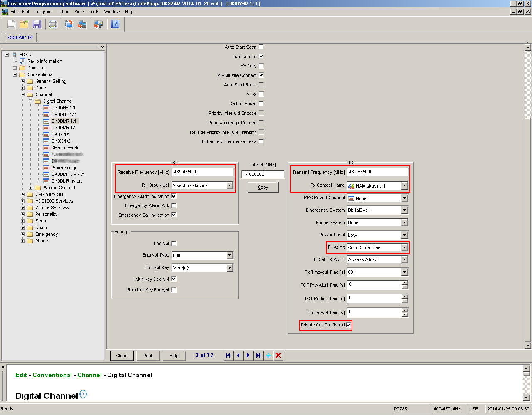Select Radio Information tree node
This screenshot has width=532, height=415.
(x=44, y=61)
